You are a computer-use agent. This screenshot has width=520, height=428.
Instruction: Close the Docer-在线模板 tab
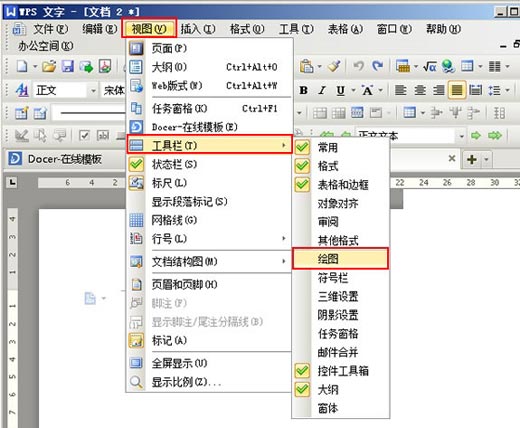(452, 158)
